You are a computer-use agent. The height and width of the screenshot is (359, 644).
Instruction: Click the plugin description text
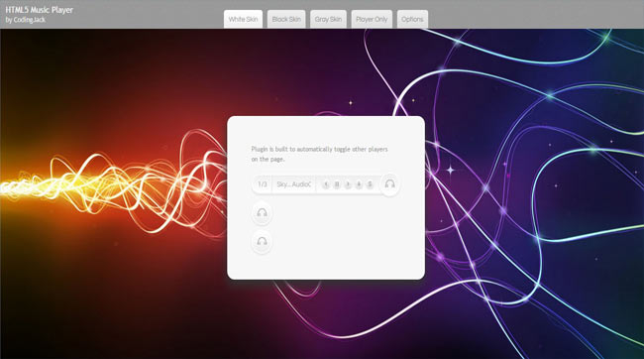click(x=320, y=154)
